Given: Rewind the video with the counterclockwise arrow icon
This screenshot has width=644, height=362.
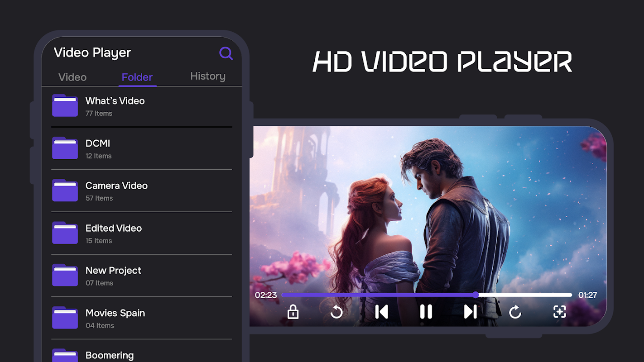Looking at the screenshot, I should point(336,311).
